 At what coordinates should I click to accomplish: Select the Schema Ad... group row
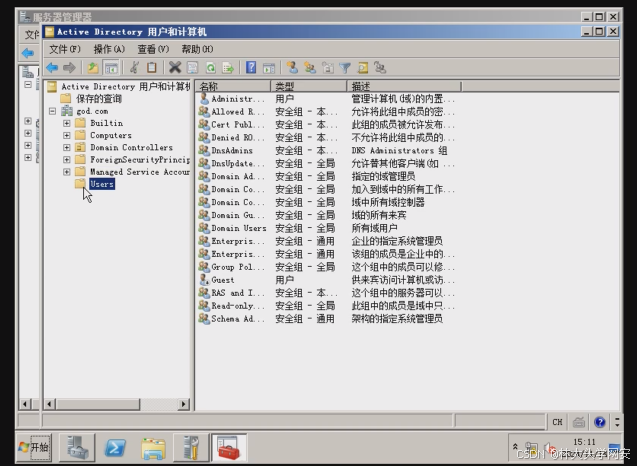(x=327, y=319)
